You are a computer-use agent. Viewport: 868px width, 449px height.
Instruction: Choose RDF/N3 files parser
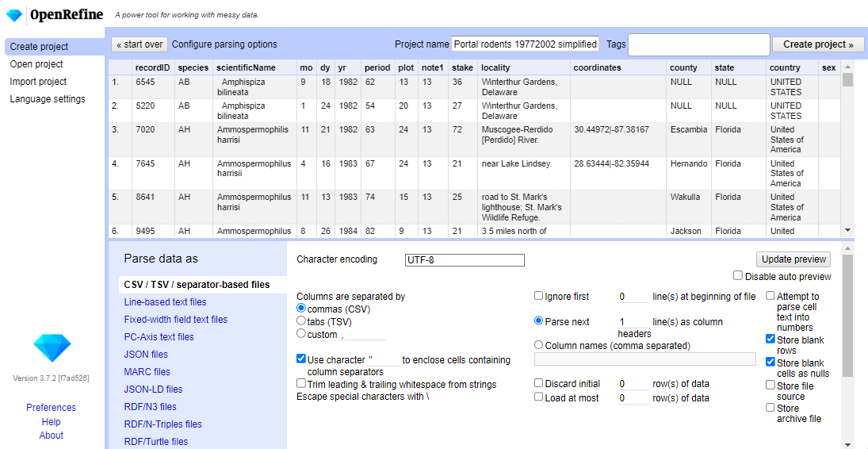[x=150, y=406]
